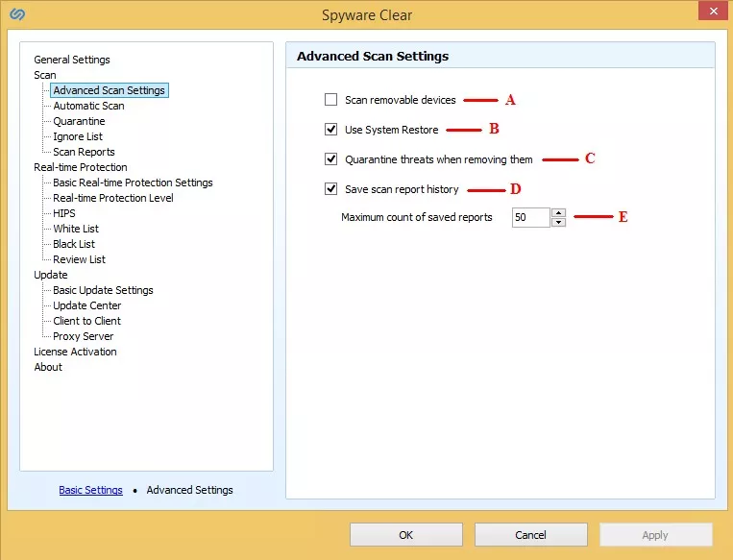The width and height of the screenshot is (733, 560).
Task: Click the Apply button
Action: (656, 535)
